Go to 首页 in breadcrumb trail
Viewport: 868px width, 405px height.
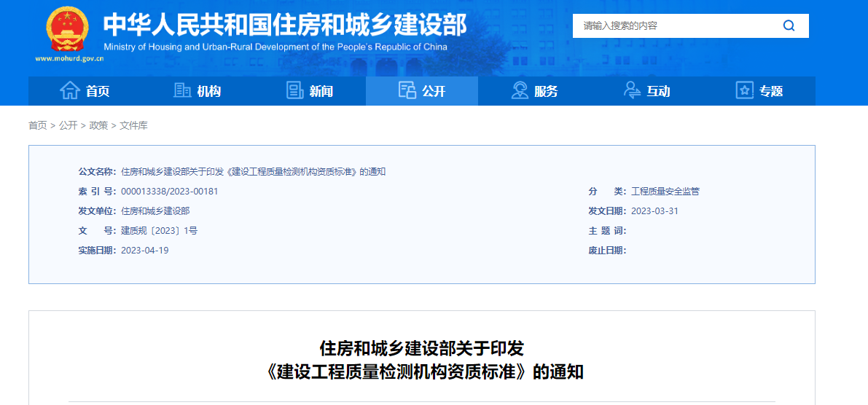pos(37,125)
